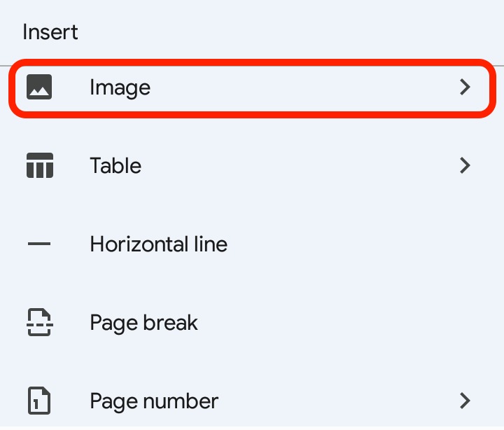Click the Table grid icon
The image size is (504, 430).
[39, 166]
